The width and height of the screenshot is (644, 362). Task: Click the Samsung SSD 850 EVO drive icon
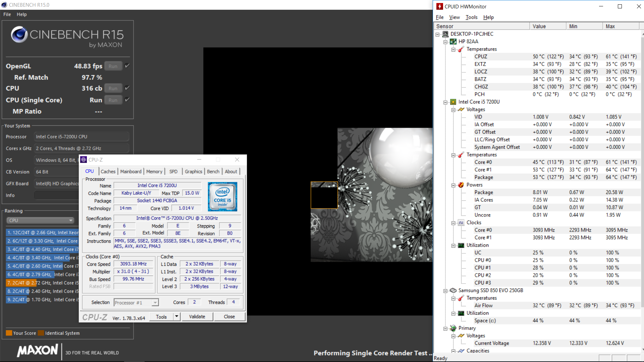click(x=453, y=290)
